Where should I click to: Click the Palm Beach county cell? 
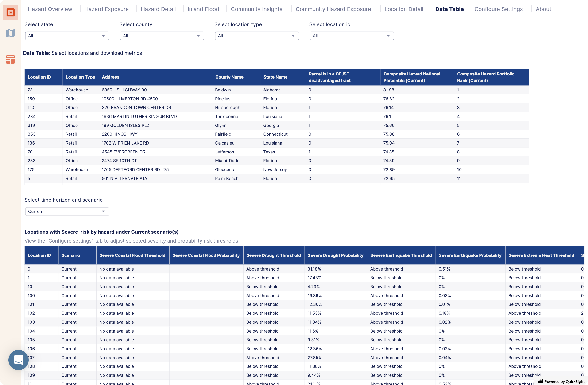coord(236,179)
